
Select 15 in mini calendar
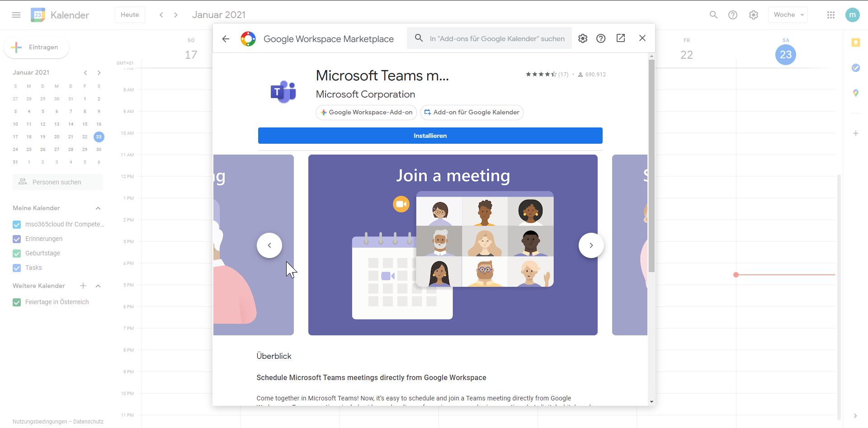coord(85,124)
